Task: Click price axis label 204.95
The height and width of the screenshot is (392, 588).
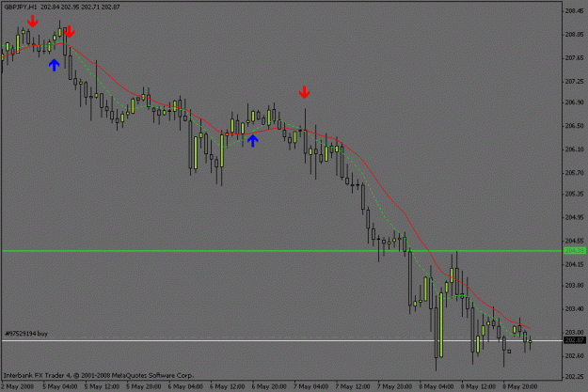Action: 575,217
